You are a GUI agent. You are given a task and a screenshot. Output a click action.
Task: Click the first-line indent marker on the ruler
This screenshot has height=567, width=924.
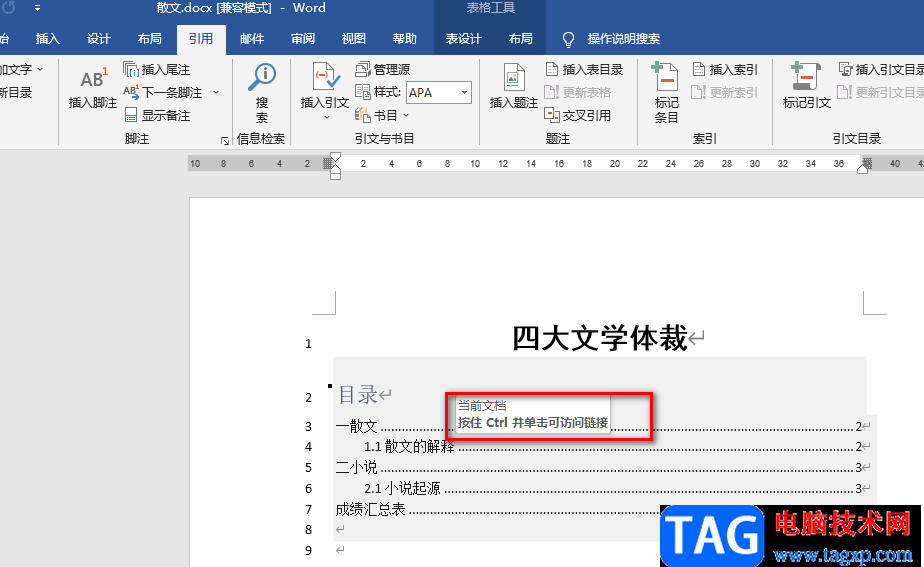(x=335, y=157)
